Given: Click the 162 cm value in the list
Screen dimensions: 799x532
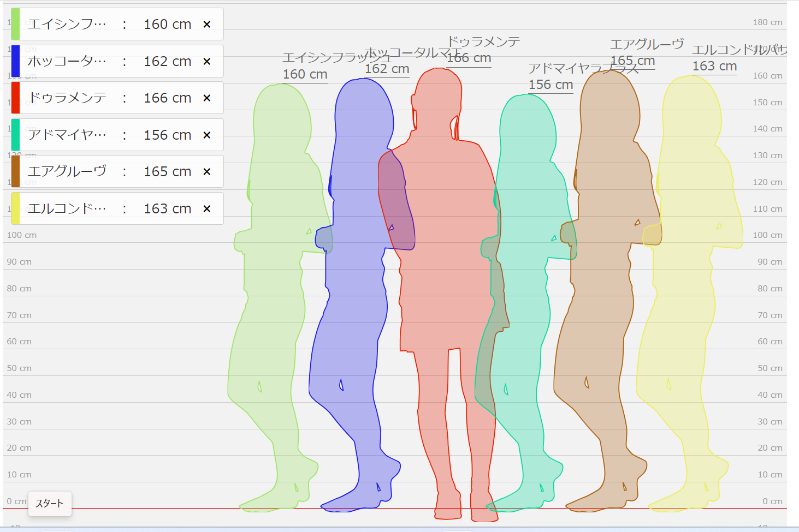Looking at the screenshot, I should point(168,61).
